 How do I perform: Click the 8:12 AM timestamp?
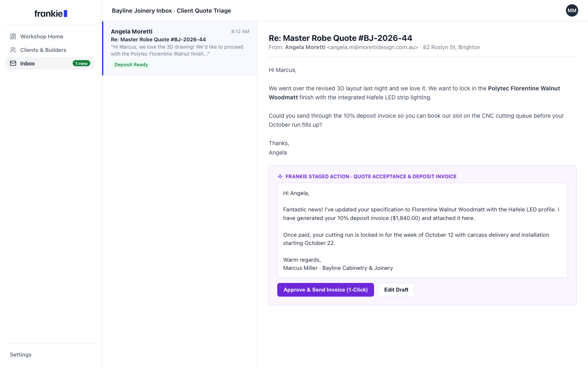pos(240,31)
